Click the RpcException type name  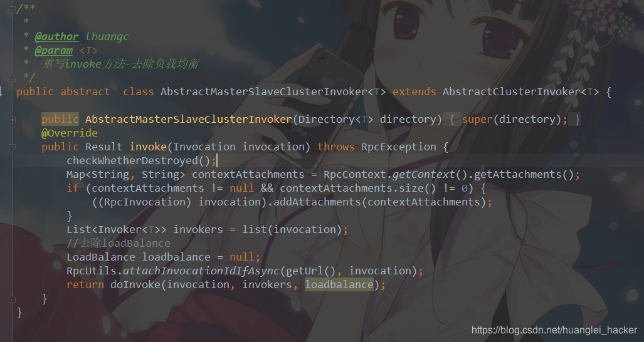(398, 147)
